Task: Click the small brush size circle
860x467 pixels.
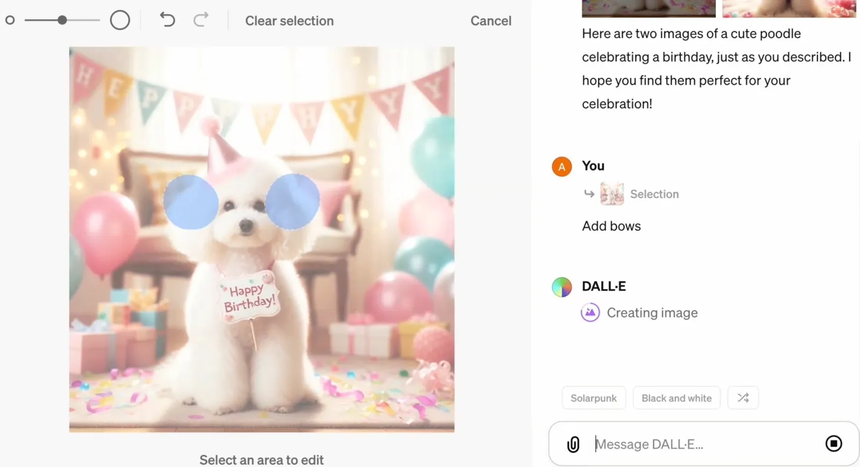Action: pos(10,20)
